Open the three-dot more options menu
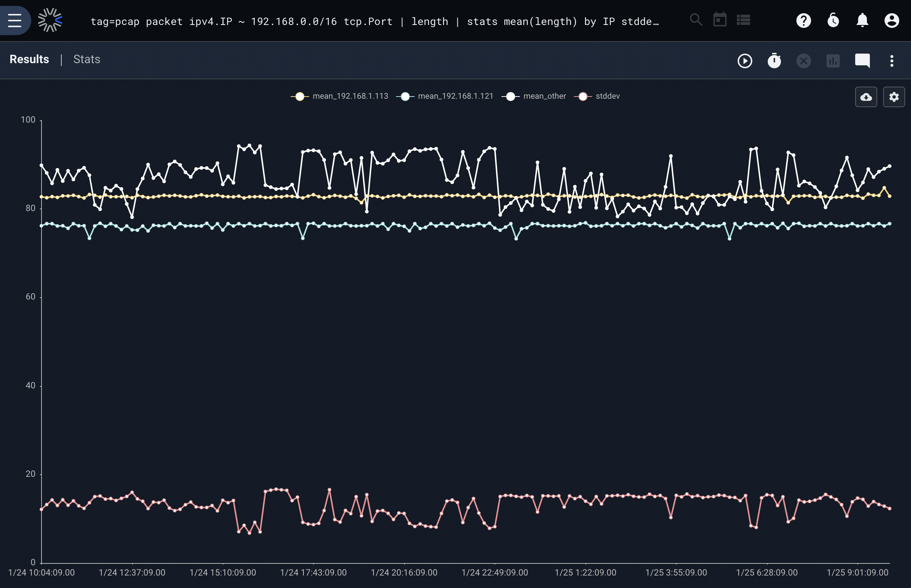 (x=892, y=61)
